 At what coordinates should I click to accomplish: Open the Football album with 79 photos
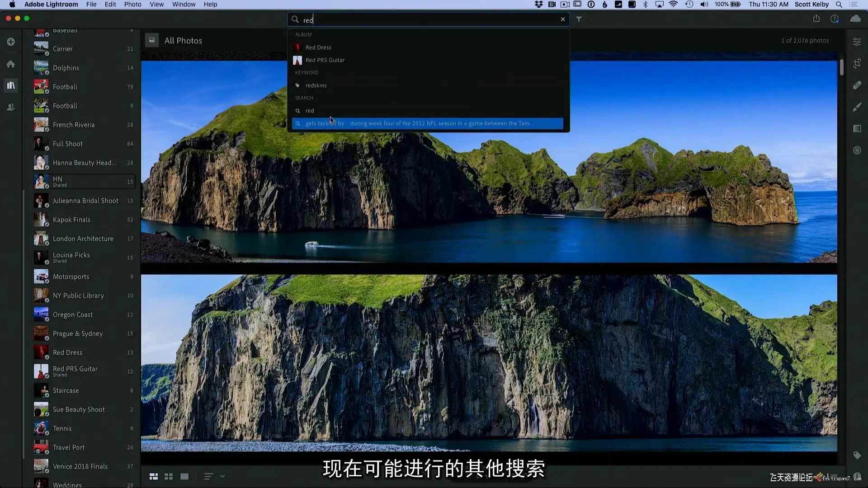[x=84, y=87]
